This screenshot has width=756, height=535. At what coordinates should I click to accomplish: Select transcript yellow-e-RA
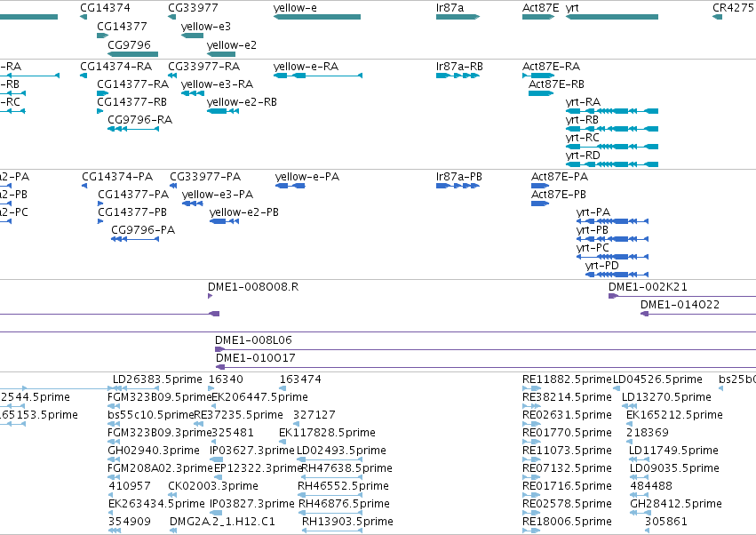(306, 67)
